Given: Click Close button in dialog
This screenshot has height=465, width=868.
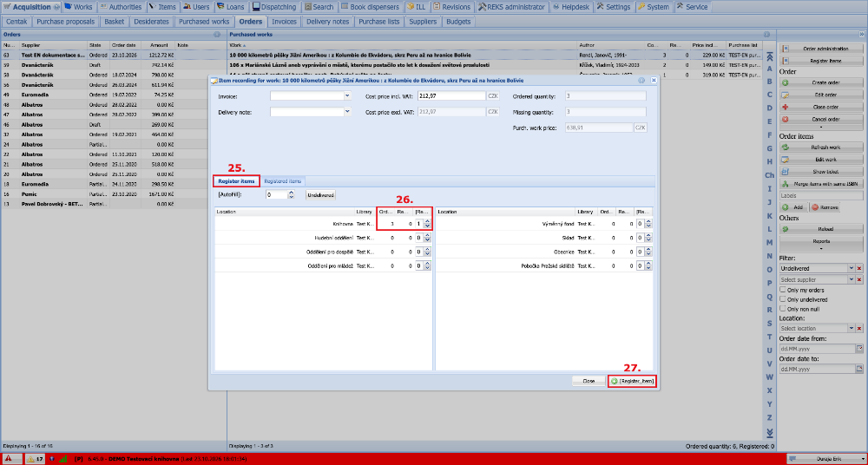Looking at the screenshot, I should click(589, 381).
